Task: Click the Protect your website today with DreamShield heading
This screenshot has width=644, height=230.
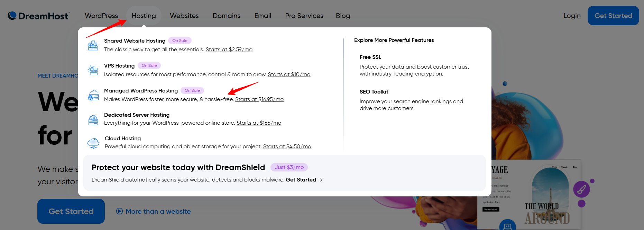Action: click(178, 167)
